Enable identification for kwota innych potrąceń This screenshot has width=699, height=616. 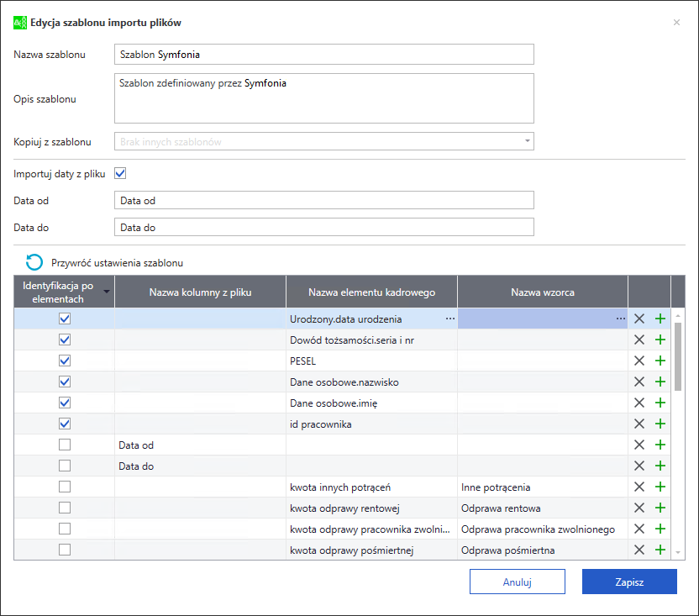click(65, 487)
